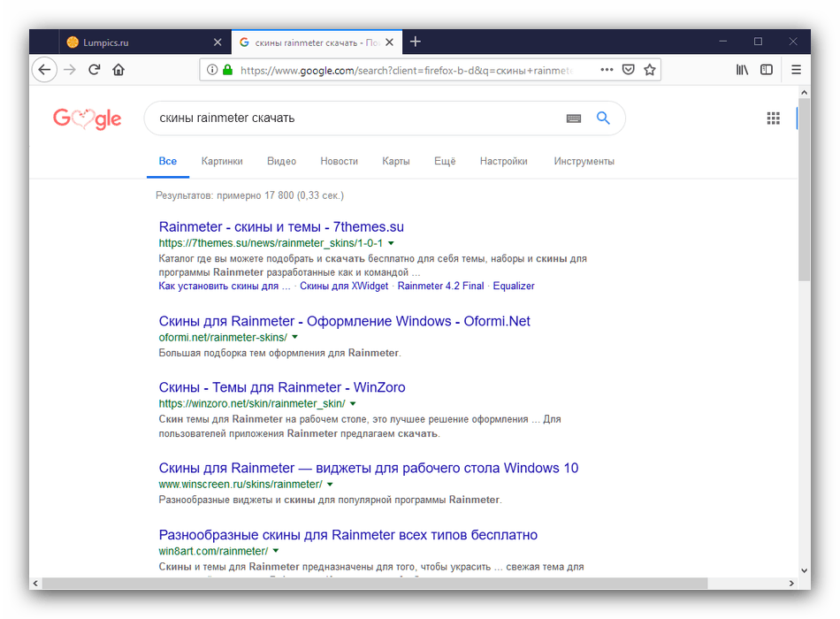Screen dimensions: 840x619
Task: Click the Как установить скины для sitelink
Action: [224, 287]
